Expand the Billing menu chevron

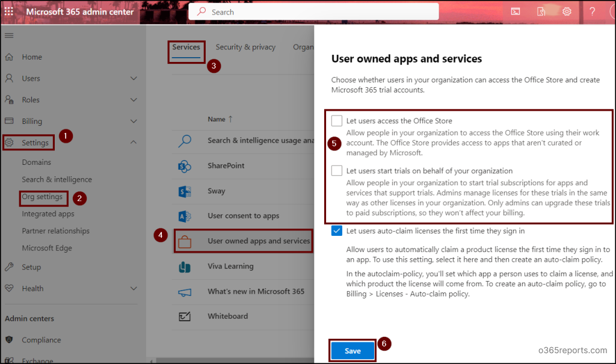[x=134, y=121]
